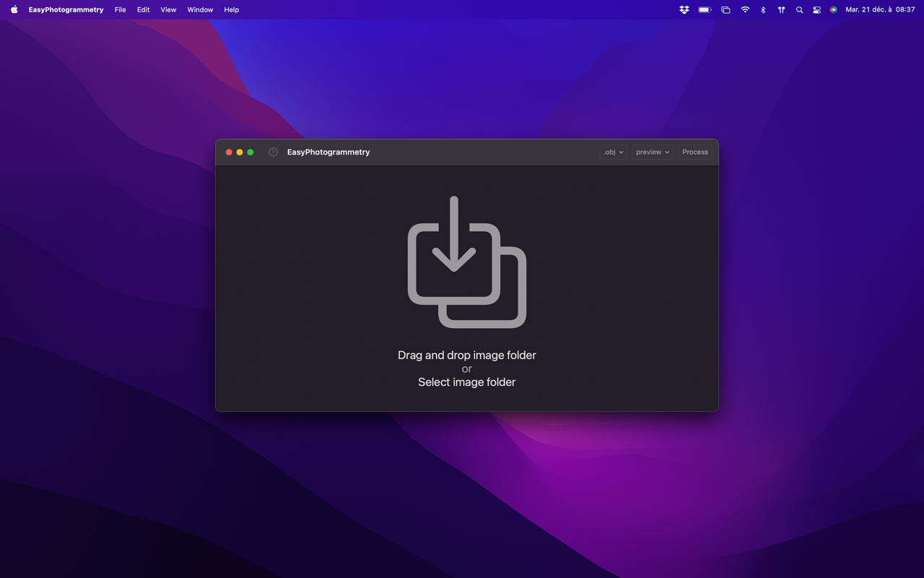Expand the preview quality dropdown

pos(653,152)
